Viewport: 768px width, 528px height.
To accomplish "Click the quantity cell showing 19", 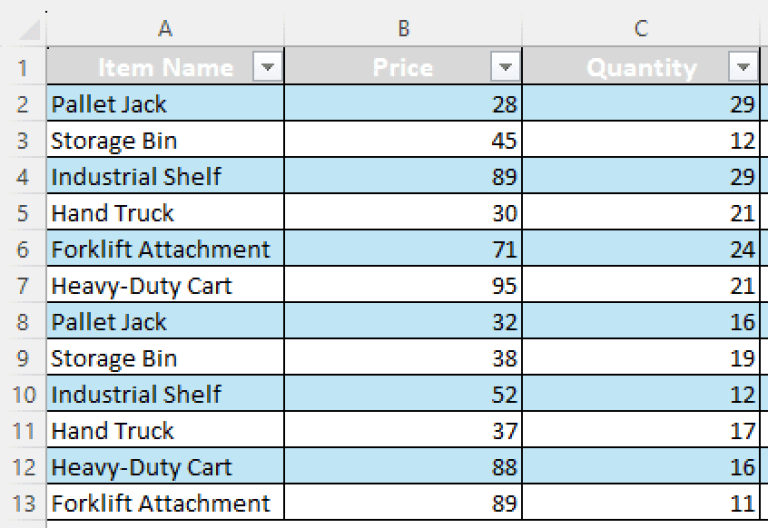I will (x=641, y=358).
